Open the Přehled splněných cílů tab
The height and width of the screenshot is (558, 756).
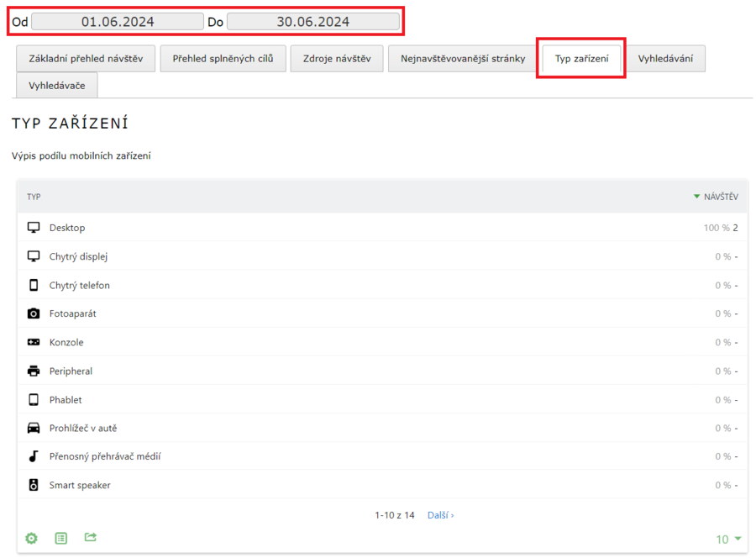[x=223, y=59]
